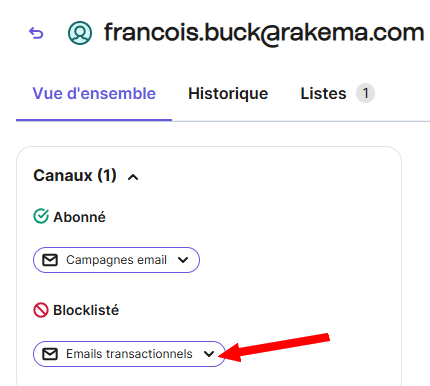Viewport: 430px width, 386px height.
Task: Switch to the Listes tab
Action: click(x=323, y=93)
